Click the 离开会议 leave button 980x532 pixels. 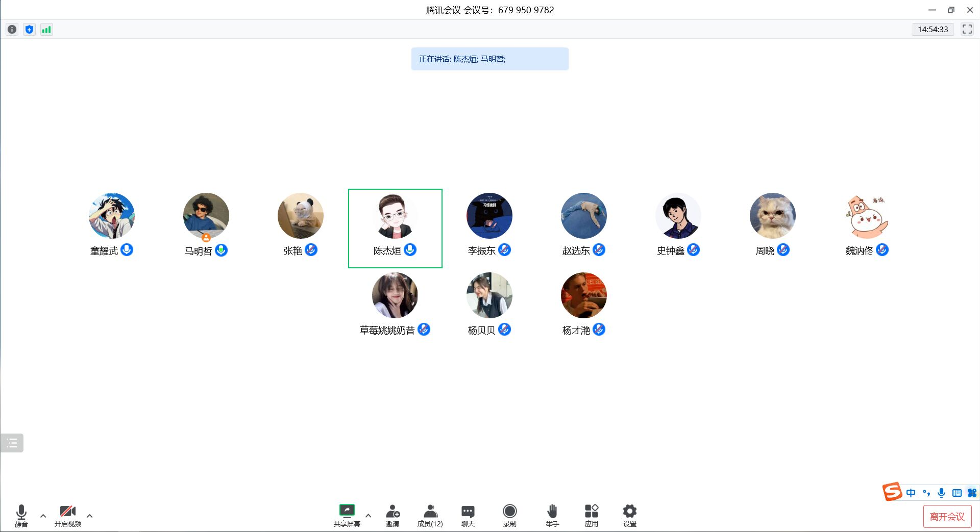947,516
